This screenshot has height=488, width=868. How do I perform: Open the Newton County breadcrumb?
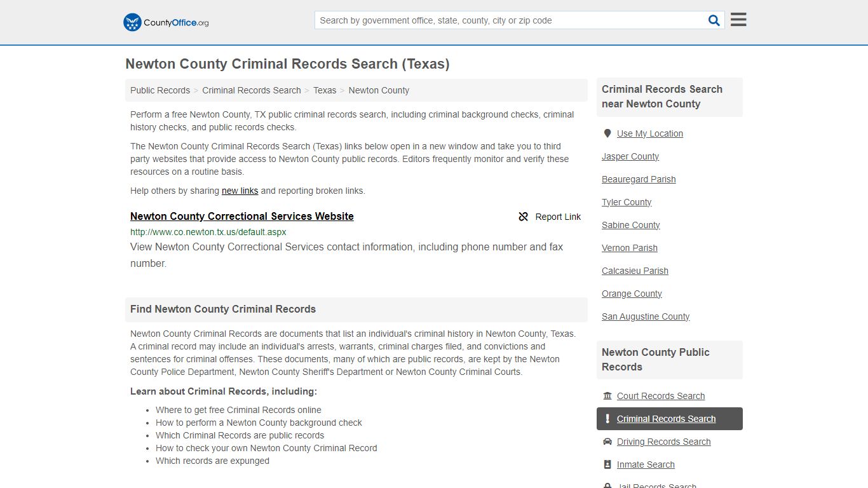click(x=379, y=90)
